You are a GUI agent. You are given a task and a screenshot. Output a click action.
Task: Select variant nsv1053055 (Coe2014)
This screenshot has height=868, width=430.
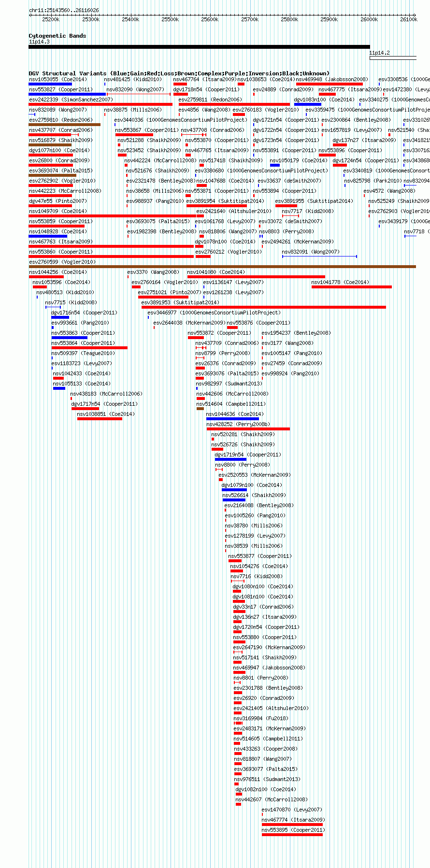tap(58, 79)
